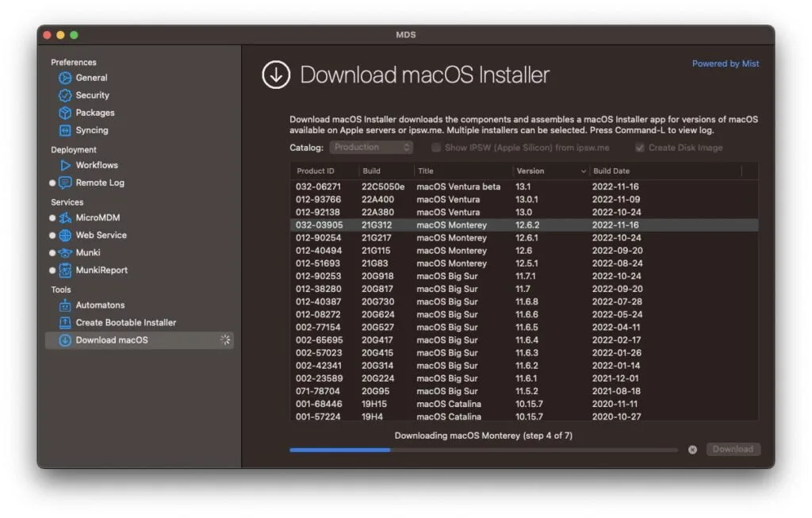Viewport: 812px width, 518px height.
Task: Select macOS Catalina build 19H4 row
Action: click(x=524, y=416)
